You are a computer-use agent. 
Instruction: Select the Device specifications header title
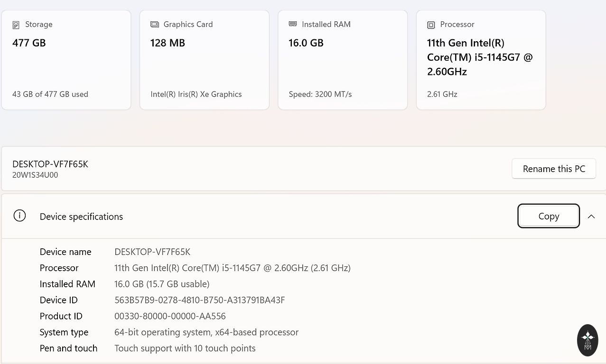[81, 217]
